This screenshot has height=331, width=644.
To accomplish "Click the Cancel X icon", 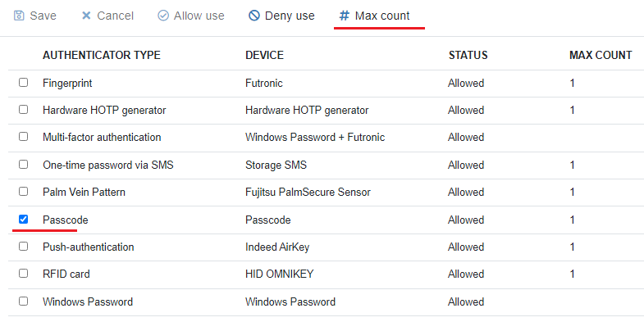I will [x=86, y=16].
